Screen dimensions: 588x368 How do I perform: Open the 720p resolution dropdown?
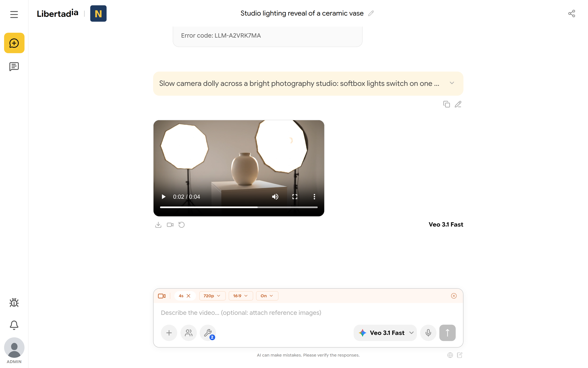click(x=212, y=296)
